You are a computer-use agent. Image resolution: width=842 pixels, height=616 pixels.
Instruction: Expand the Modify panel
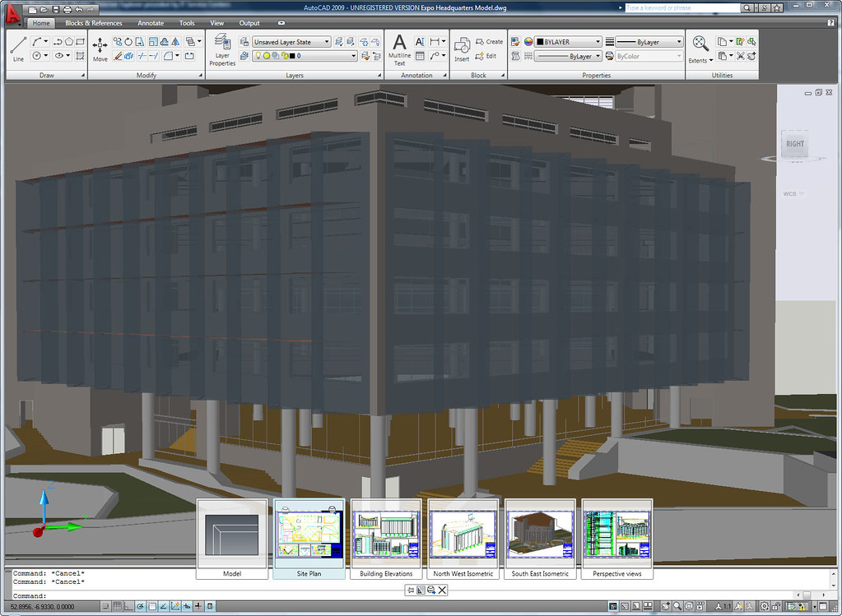[201, 76]
